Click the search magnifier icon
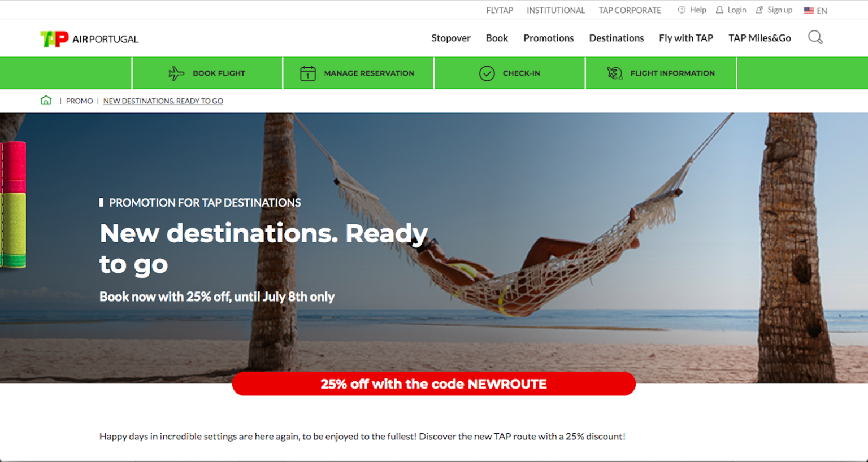868x462 pixels. [x=815, y=37]
